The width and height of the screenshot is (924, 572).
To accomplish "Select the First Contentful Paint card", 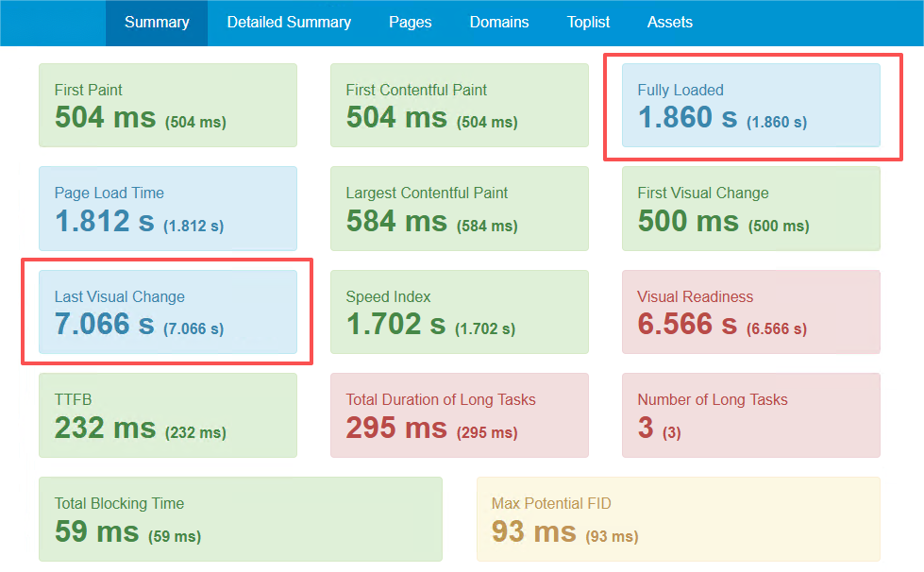I will click(x=459, y=105).
